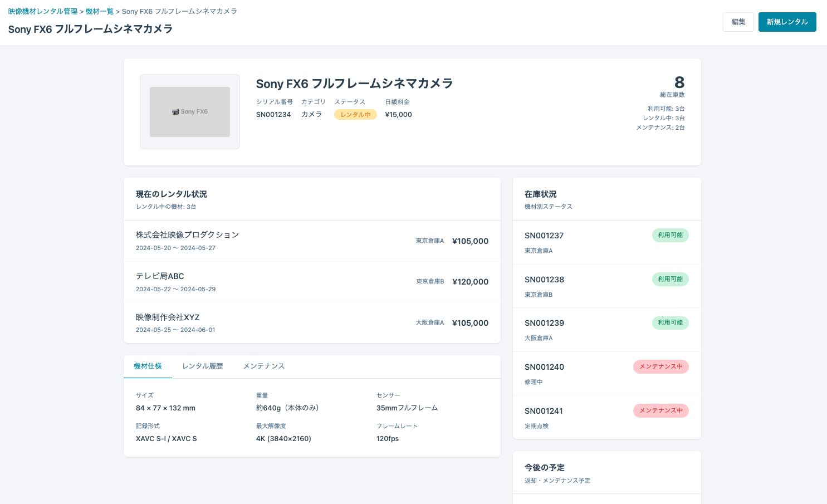Click 大阪倉庫A label in 映像制作会社XYZ row
Viewport: 827px width, 504px height.
click(430, 323)
